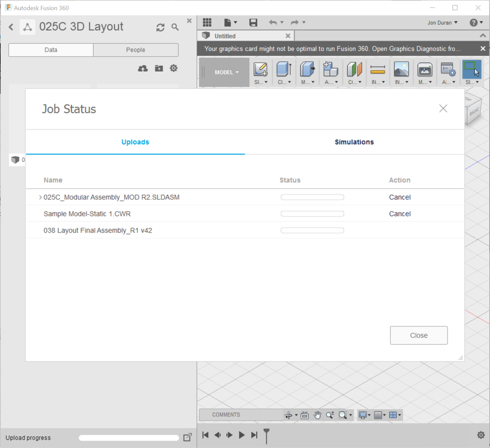Screen dimensions: 490x448
Task: Show the data panel grid icon
Action: pyautogui.click(x=207, y=22)
